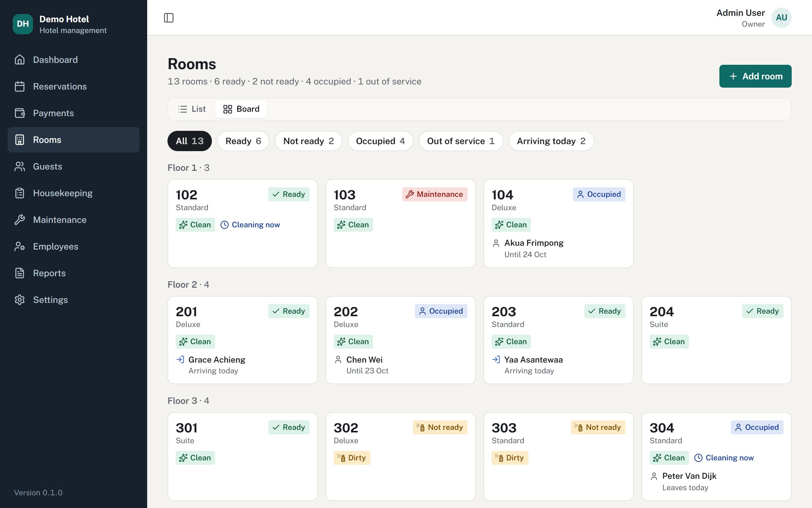812x508 pixels.
Task: Click the Guests people icon
Action: (20, 166)
